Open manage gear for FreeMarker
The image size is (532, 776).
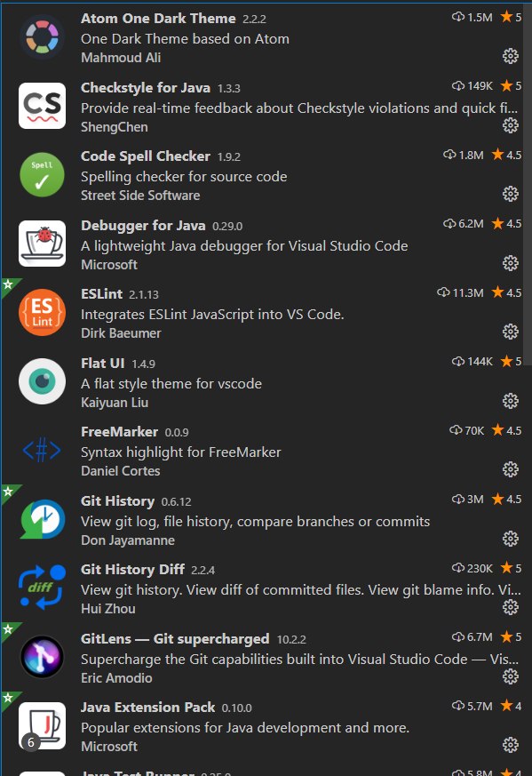511,469
